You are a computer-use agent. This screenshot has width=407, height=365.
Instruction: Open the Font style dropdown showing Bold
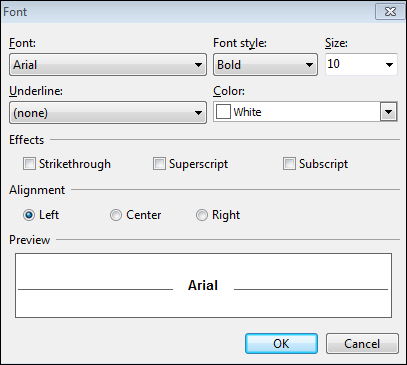click(265, 65)
